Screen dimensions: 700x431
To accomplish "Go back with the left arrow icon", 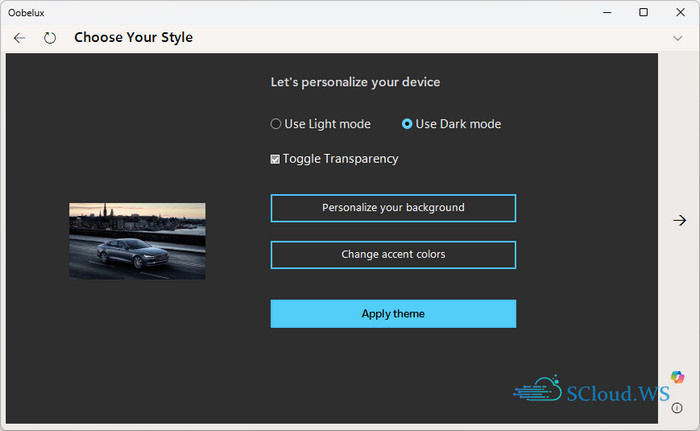I will (19, 38).
